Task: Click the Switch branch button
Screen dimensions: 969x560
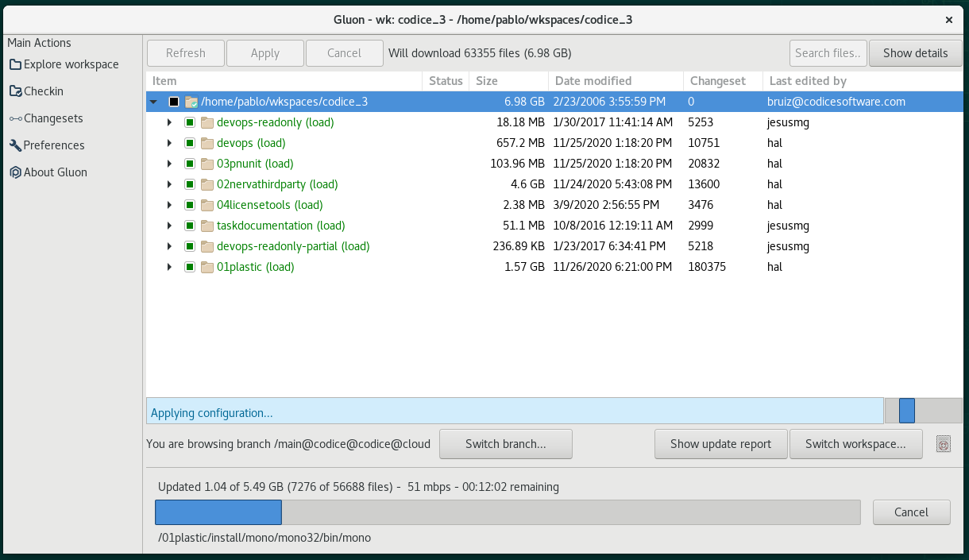Action: click(505, 444)
